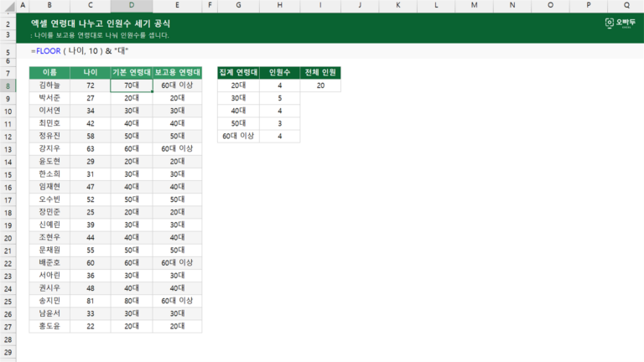644x362 pixels.
Task: Click the 전체 인원 header cell
Action: click(320, 73)
